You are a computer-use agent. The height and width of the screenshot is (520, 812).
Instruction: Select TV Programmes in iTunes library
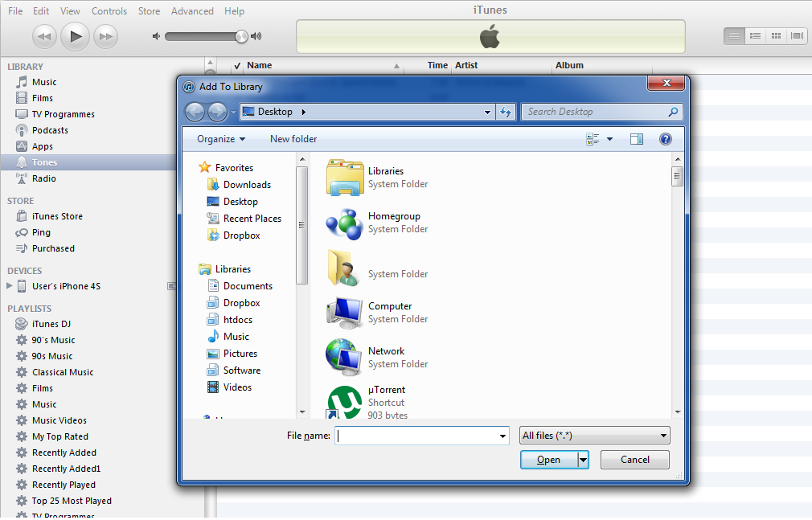[x=64, y=114]
